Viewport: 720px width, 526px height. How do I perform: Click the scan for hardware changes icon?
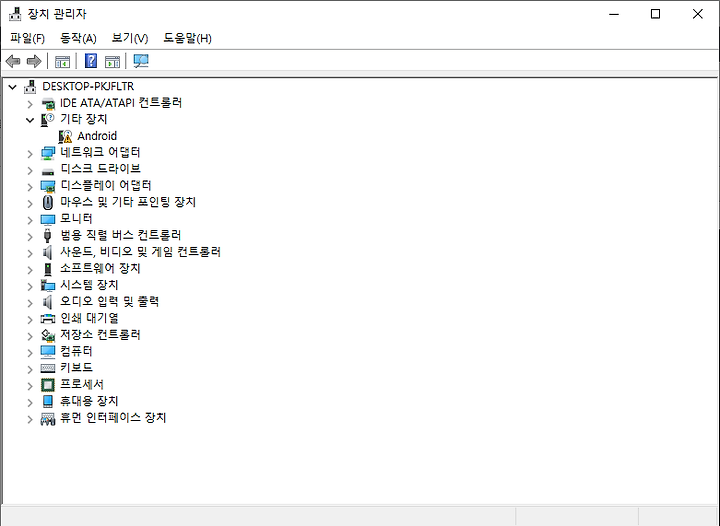(141, 61)
